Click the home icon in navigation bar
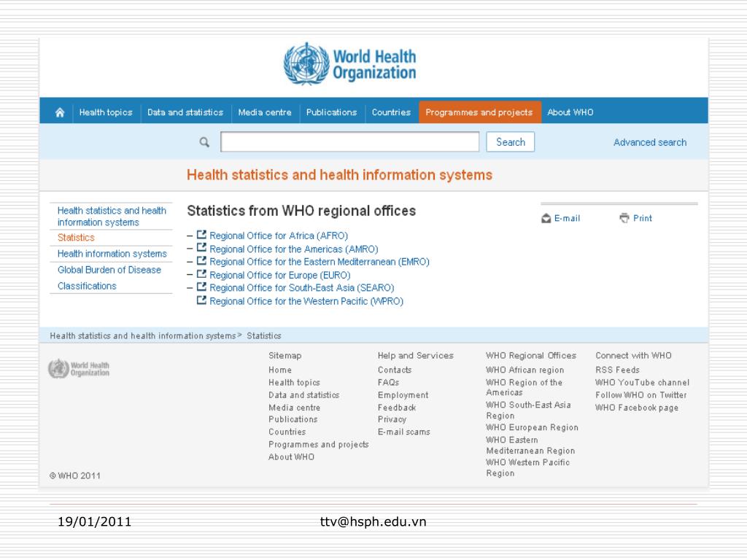747x560 pixels. [x=60, y=112]
